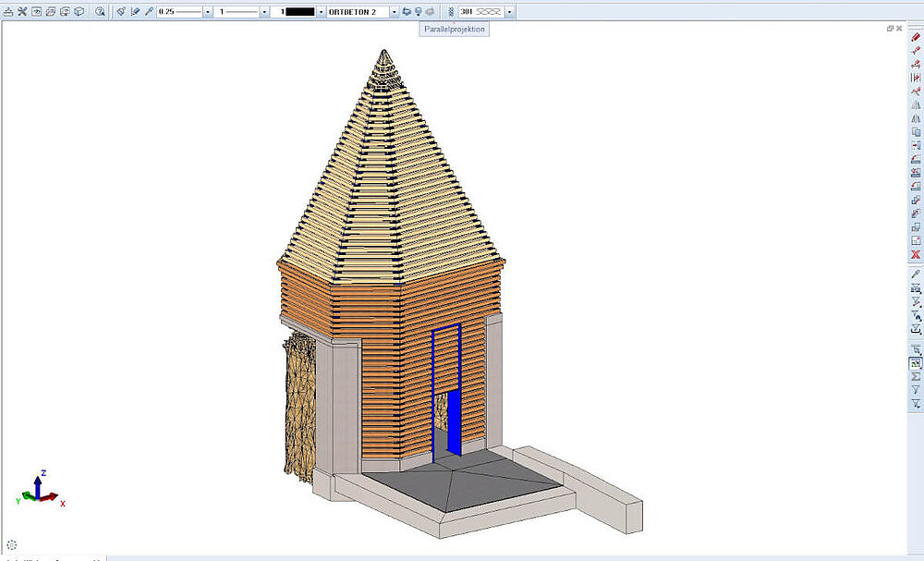The height and width of the screenshot is (561, 924).
Task: Open the pen thickness 0.25 dropdown
Action: click(x=207, y=12)
